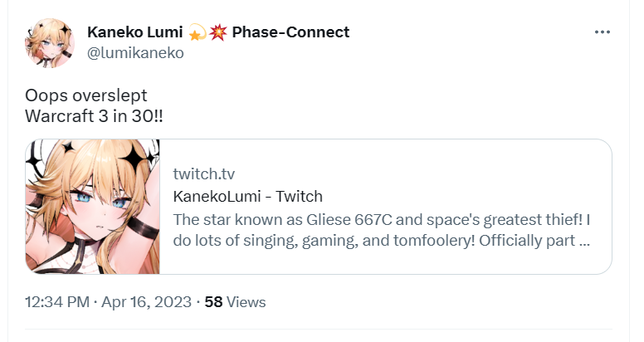Click the Phase-Connect text in the name
The image size is (644, 342).
pyautogui.click(x=290, y=32)
